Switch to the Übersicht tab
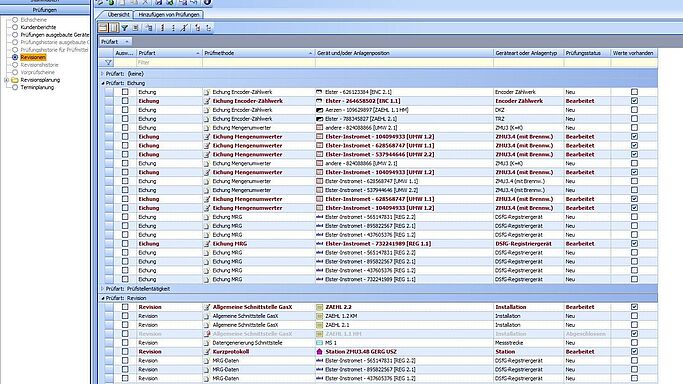Image resolution: width=683 pixels, height=384 pixels. (x=118, y=15)
